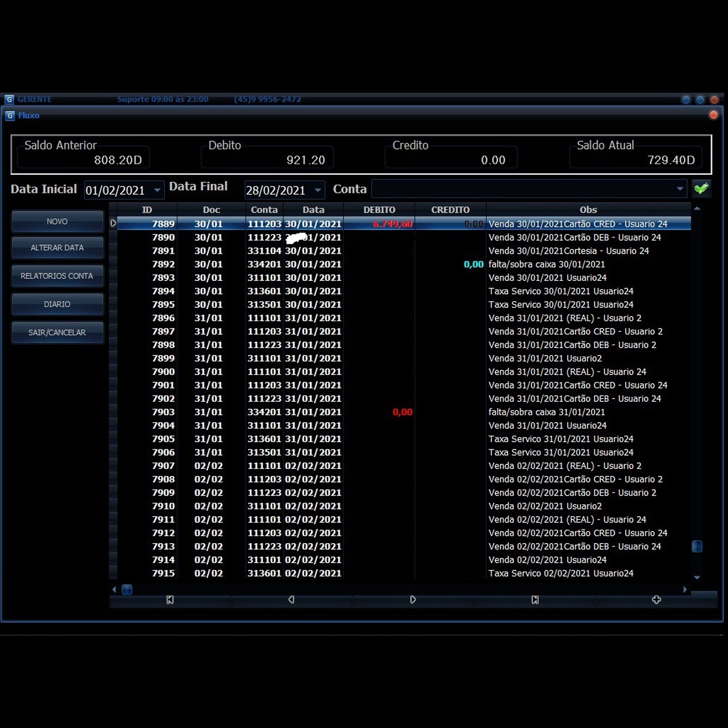Viewport: 728px width, 728px height.
Task: Close the Fluxo window red button
Action: tap(713, 115)
